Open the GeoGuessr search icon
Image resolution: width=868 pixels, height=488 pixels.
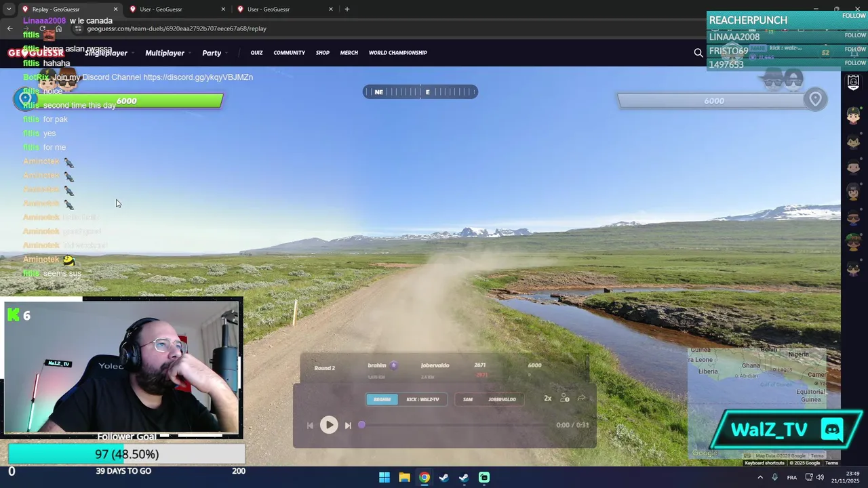click(698, 53)
